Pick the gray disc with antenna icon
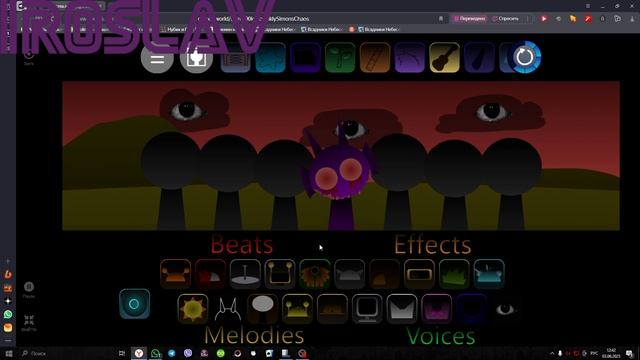Screen dimensions: 640x360 pos(245,274)
